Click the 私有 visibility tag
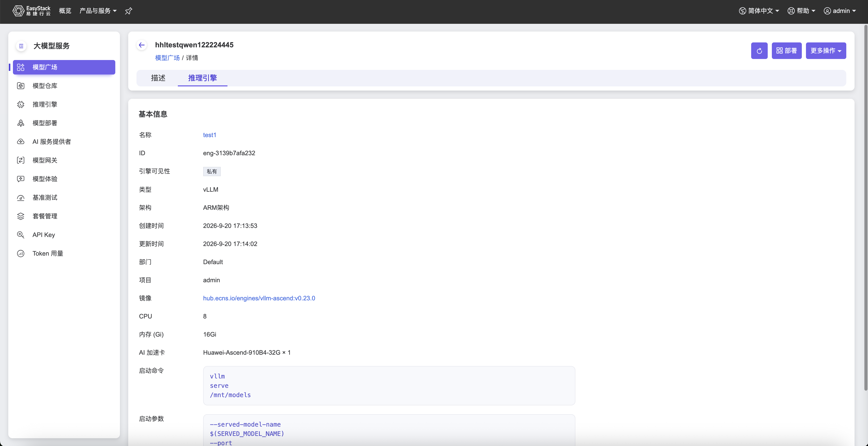Image resolution: width=868 pixels, height=446 pixels. pyautogui.click(x=212, y=171)
